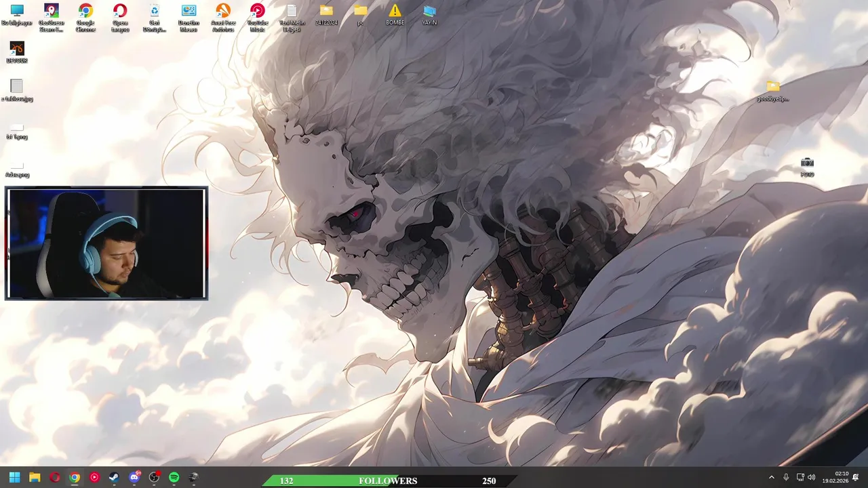
Task: Select the BOMBE warning-sign desktop icon
Action: [x=395, y=15]
